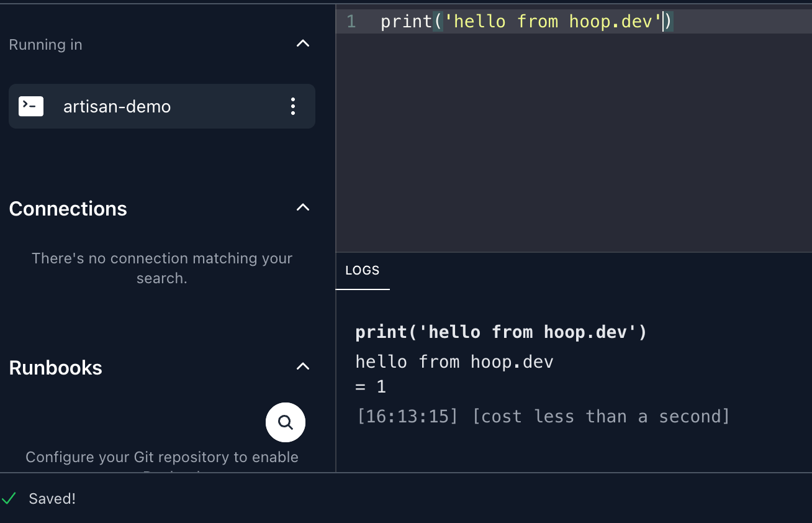Click the green checkmark beside Saved!
This screenshot has height=523, width=812.
pyautogui.click(x=9, y=499)
